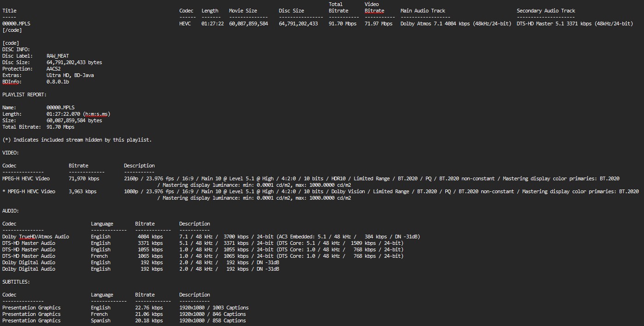The image size is (644, 326).
Task: Select the 22.76 kbps subtitle bitrate
Action: pyautogui.click(x=149, y=308)
